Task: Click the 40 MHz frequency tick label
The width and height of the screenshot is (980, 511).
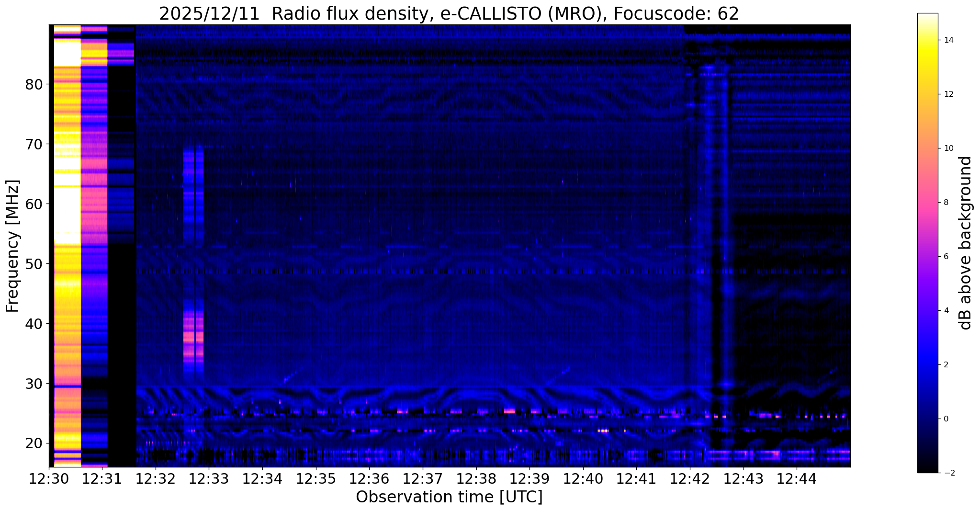Action: click(x=34, y=324)
